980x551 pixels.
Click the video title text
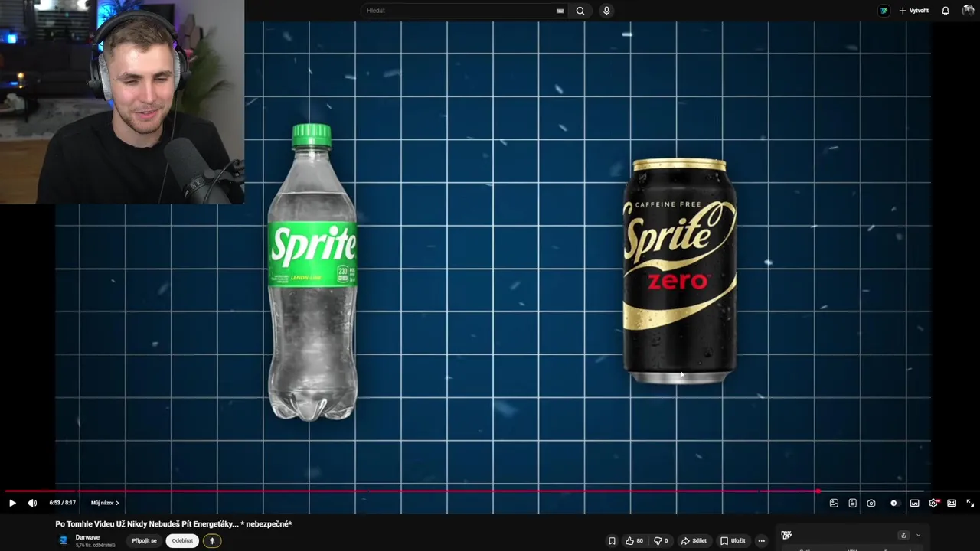tap(174, 523)
